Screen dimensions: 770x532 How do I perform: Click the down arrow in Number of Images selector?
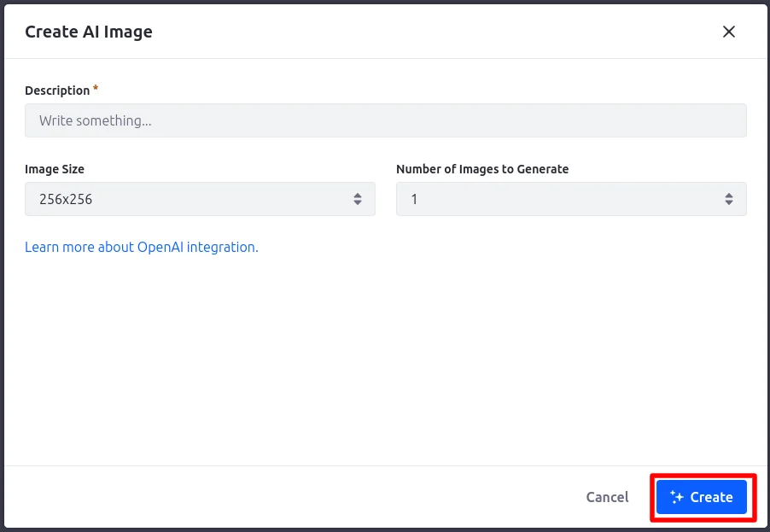pyautogui.click(x=729, y=202)
